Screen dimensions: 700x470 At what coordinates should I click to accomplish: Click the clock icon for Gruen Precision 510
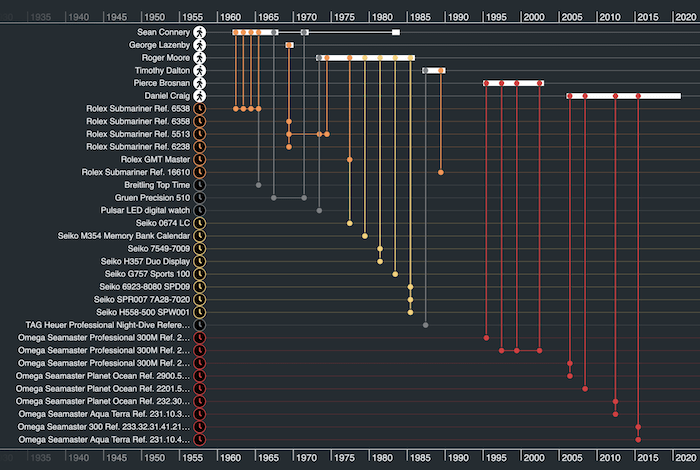point(200,198)
